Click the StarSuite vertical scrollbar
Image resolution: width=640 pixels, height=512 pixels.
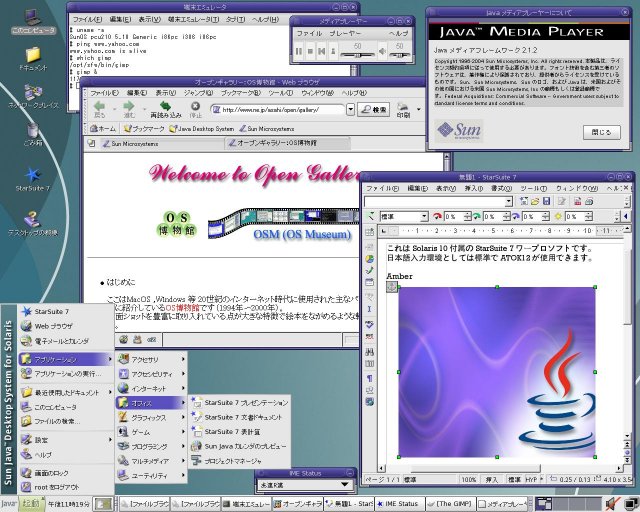[x=627, y=331]
